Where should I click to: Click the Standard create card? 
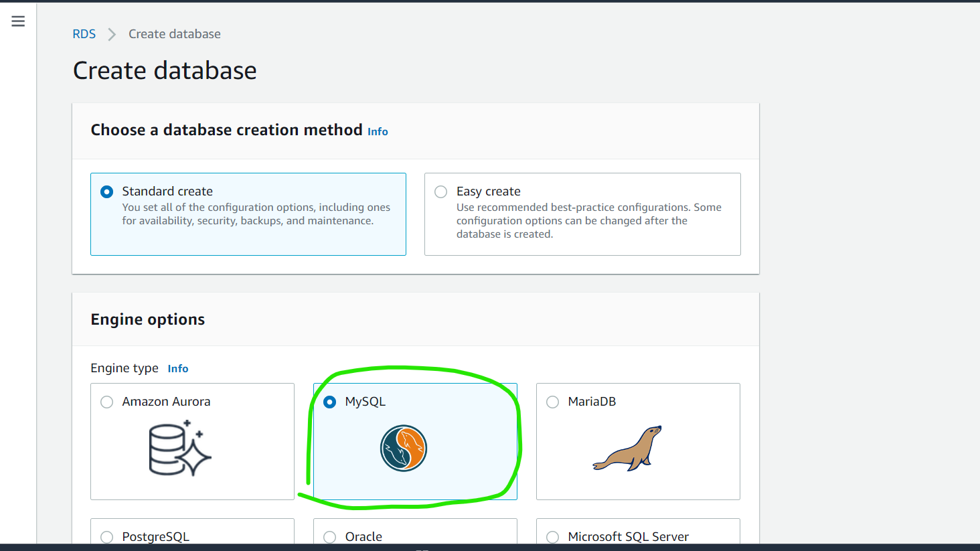[x=248, y=214]
